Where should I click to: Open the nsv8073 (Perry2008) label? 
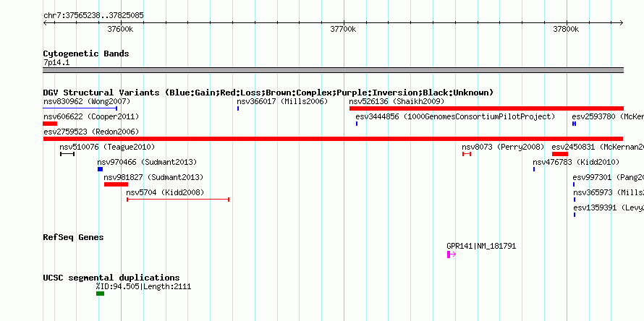[503, 147]
